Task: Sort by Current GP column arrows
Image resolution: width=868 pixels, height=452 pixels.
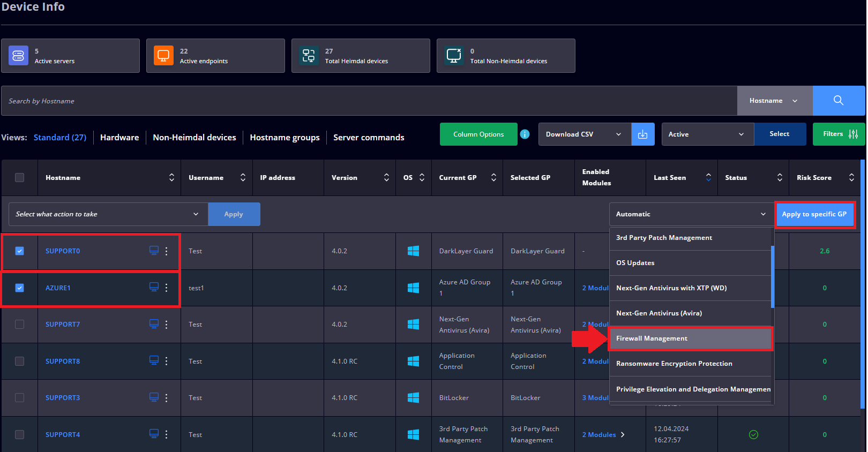Action: [493, 177]
